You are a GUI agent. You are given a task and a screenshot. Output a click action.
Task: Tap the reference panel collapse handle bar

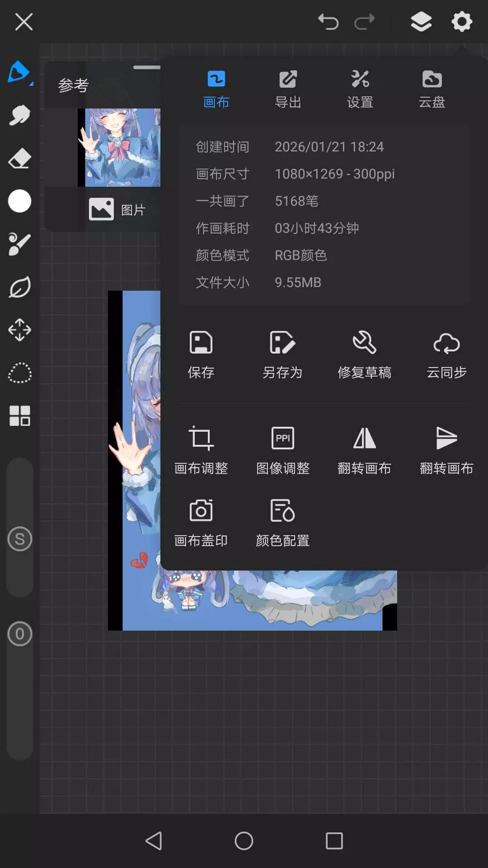[x=147, y=67]
